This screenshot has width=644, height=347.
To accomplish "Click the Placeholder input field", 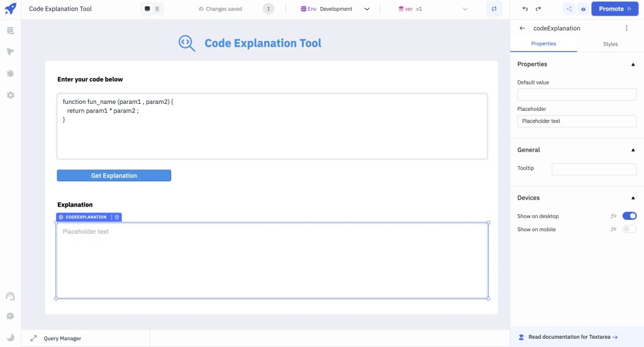I will click(x=577, y=121).
